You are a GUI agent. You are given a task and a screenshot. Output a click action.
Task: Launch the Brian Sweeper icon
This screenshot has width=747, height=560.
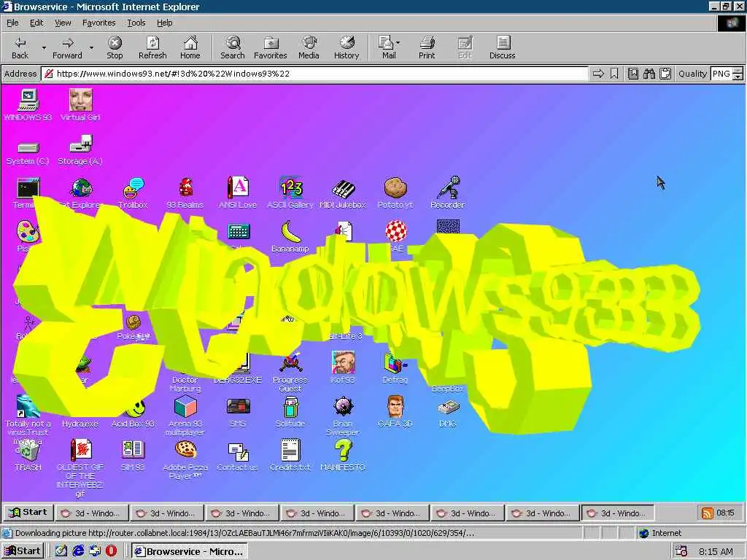pyautogui.click(x=343, y=415)
